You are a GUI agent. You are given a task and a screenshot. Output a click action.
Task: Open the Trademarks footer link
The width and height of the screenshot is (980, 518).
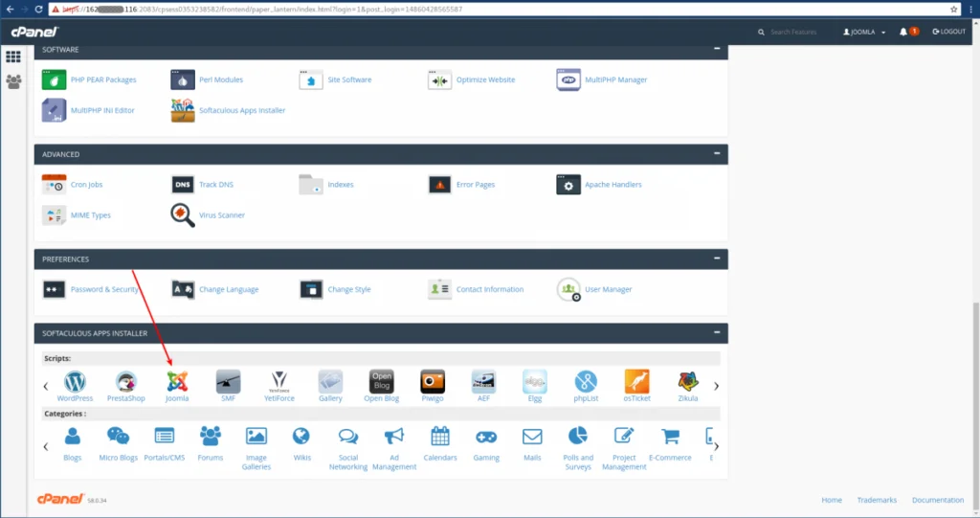click(877, 500)
